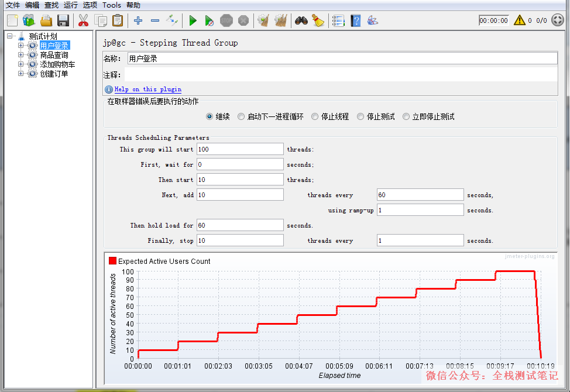Expand the 创建订单 tree node
The image size is (570, 392).
coord(20,74)
